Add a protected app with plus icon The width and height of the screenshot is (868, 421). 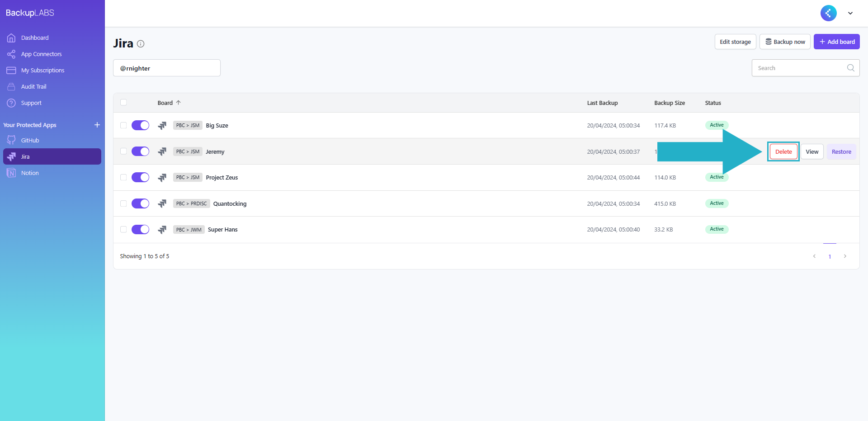point(97,125)
